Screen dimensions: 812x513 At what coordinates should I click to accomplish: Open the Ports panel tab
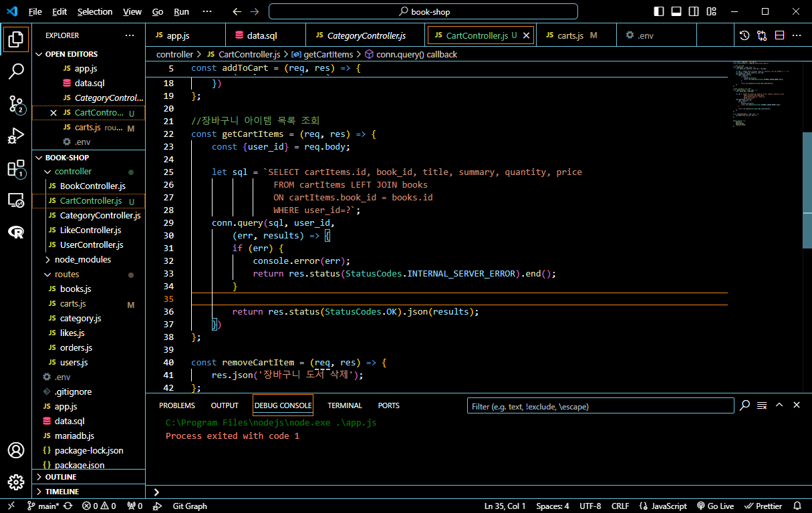tap(388, 405)
